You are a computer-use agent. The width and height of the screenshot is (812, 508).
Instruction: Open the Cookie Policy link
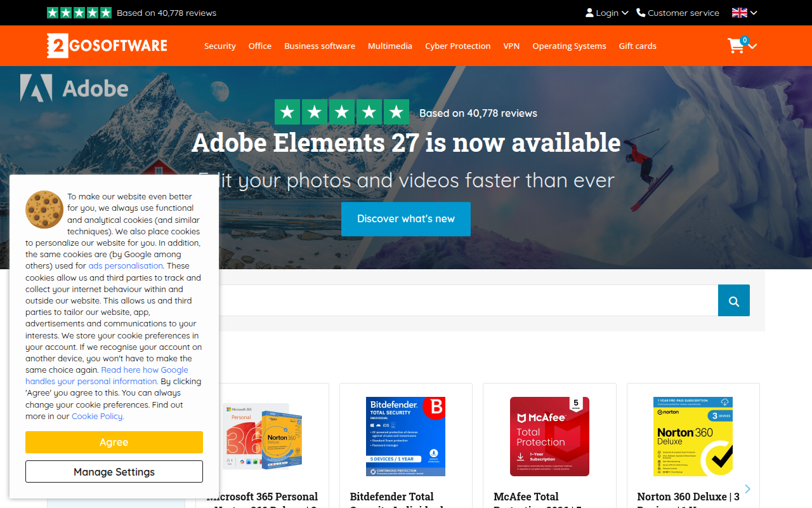tap(98, 417)
